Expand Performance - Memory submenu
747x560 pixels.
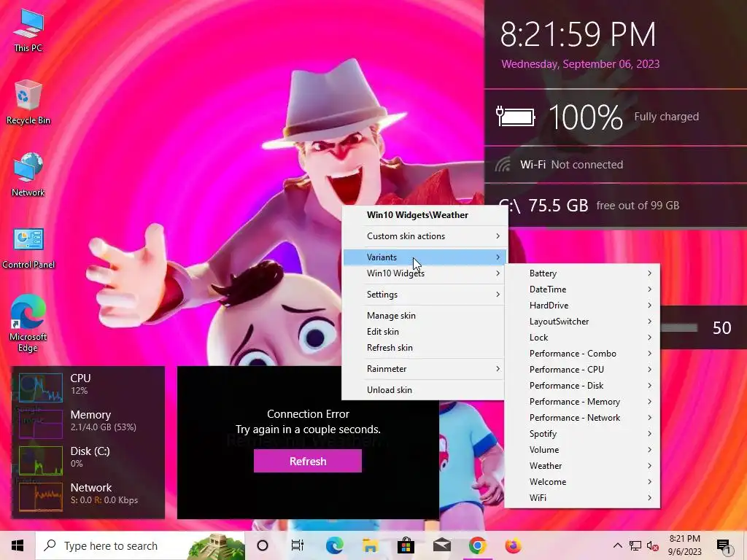click(x=582, y=402)
